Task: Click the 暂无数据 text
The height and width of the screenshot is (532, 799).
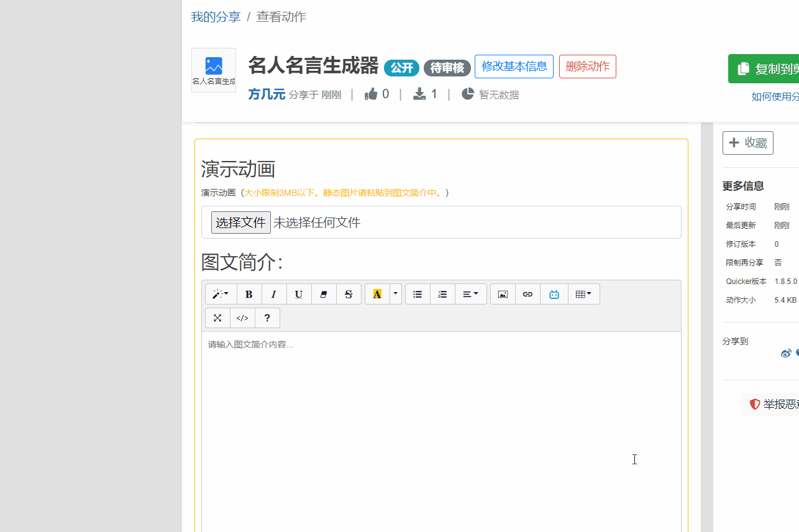Action: (x=499, y=95)
